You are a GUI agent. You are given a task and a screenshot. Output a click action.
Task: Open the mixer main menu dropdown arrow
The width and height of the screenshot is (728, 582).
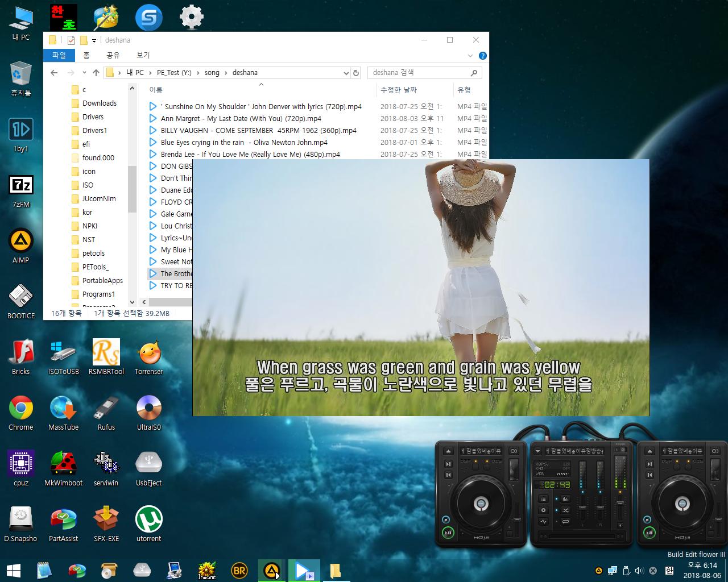click(x=538, y=451)
